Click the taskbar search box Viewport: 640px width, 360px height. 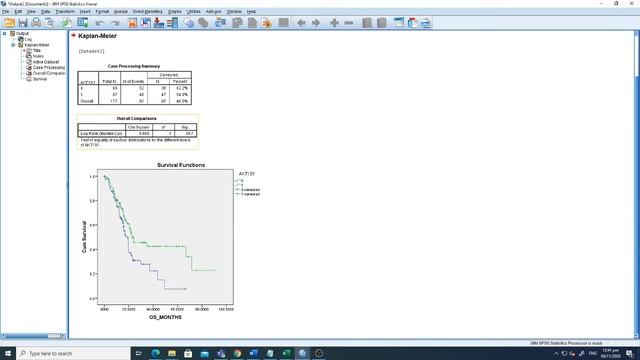[x=73, y=353]
